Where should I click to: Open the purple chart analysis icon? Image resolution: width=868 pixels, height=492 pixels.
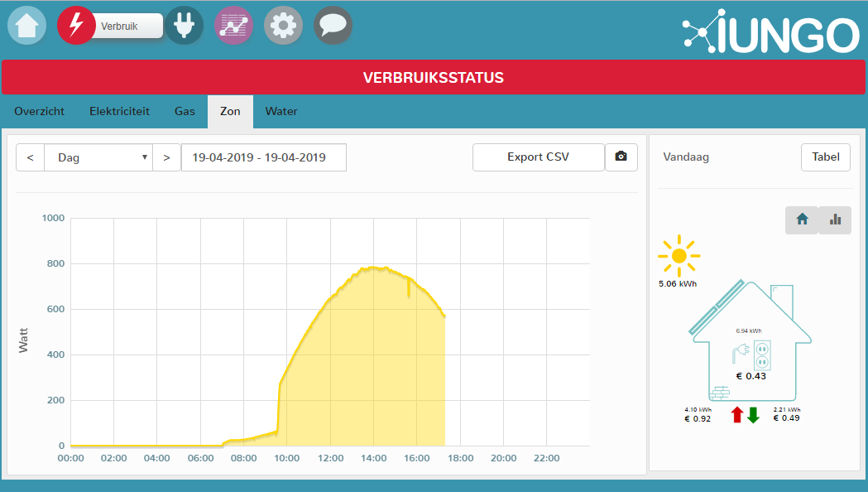point(233,26)
